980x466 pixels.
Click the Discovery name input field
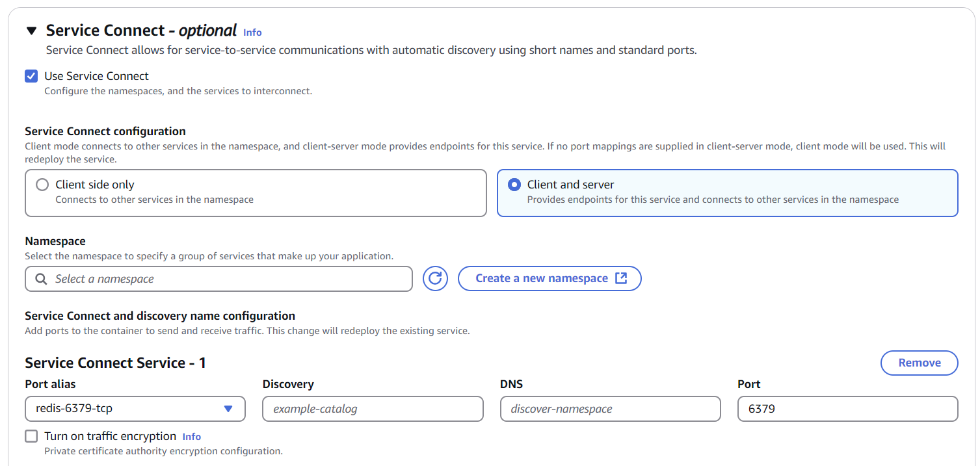click(x=373, y=409)
